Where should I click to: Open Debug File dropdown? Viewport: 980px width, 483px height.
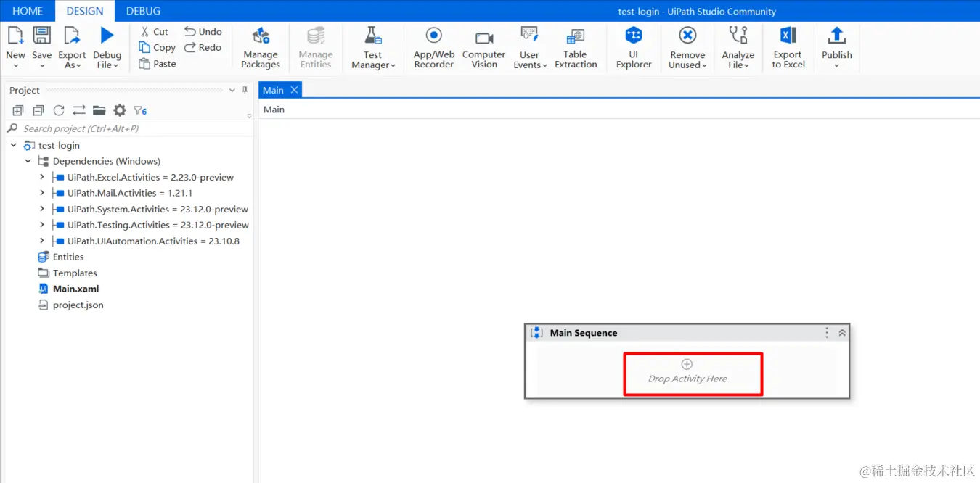click(107, 47)
